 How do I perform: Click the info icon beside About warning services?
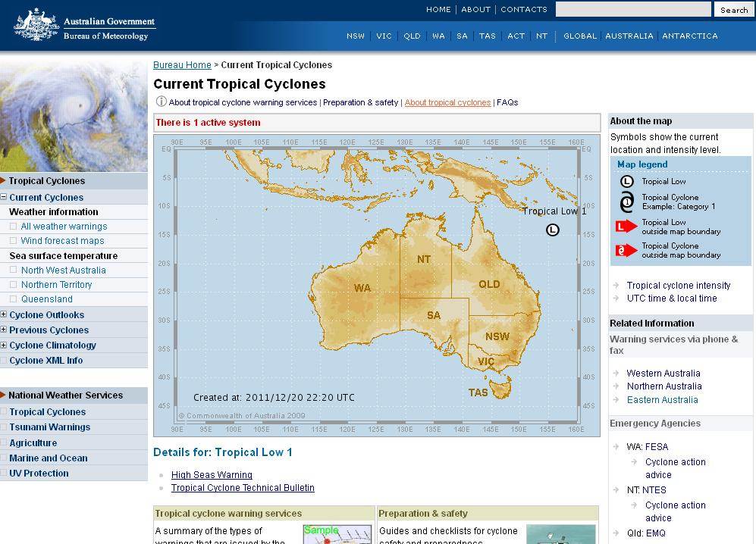pos(161,102)
